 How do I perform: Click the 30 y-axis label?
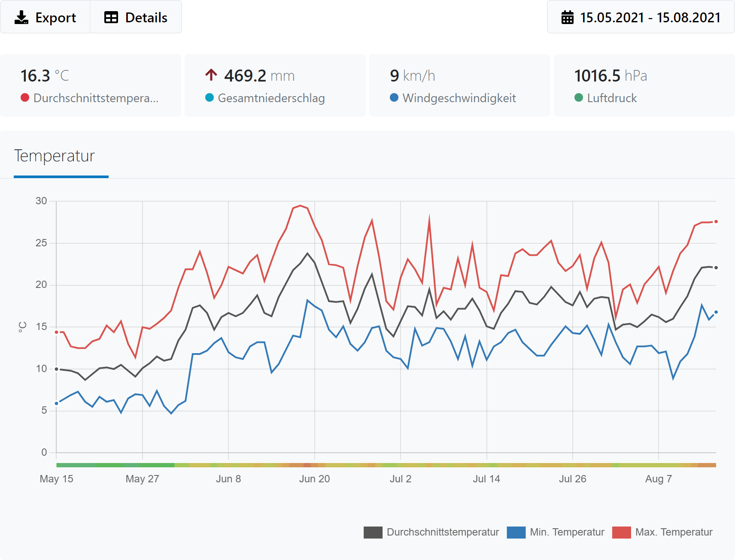pyautogui.click(x=42, y=201)
